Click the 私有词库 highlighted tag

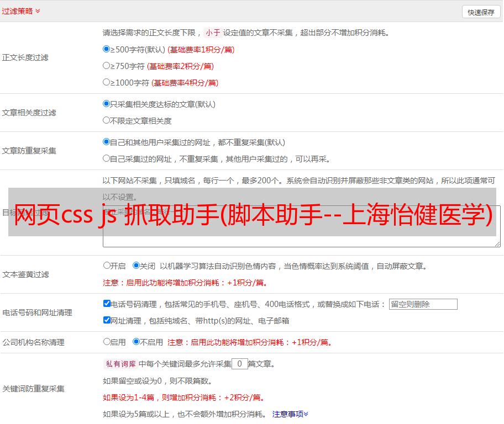click(120, 364)
